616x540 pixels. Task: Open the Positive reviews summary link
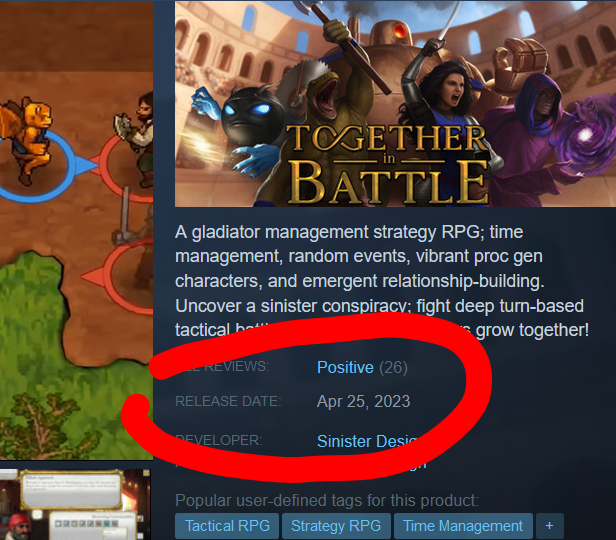pyautogui.click(x=345, y=368)
